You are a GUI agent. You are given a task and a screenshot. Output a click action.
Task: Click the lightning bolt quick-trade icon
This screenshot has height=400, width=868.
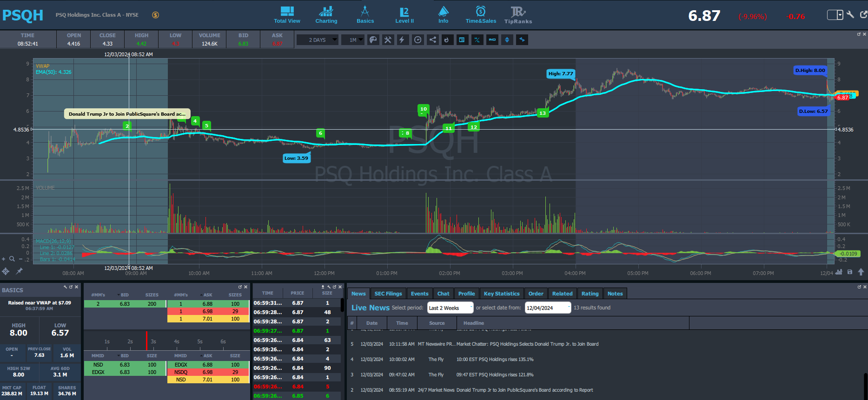[x=402, y=40]
